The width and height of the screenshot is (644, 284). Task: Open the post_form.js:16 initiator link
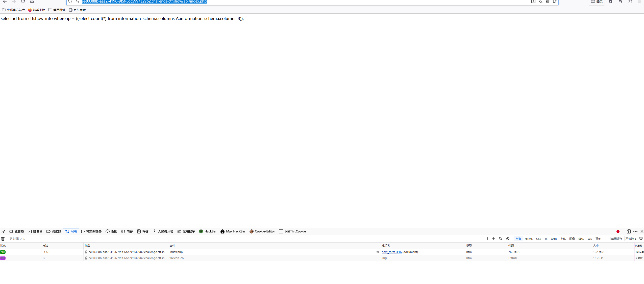point(391,252)
